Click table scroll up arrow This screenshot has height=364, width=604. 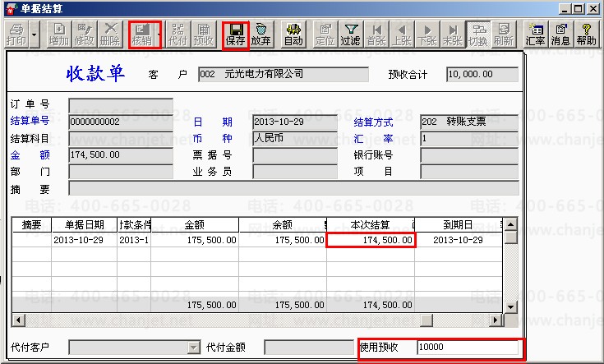tap(511, 224)
